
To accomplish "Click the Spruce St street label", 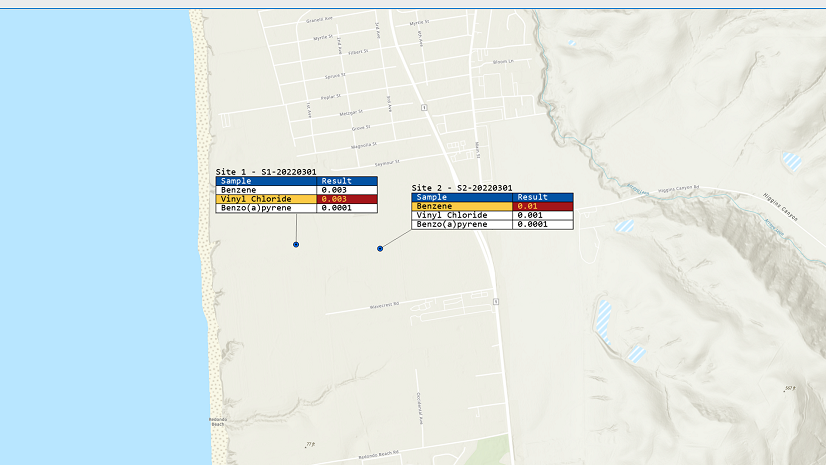I will 335,76.
